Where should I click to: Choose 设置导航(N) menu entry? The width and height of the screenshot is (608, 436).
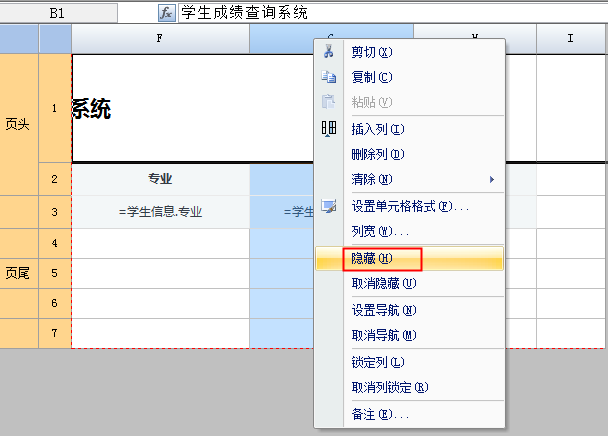[x=409, y=310]
